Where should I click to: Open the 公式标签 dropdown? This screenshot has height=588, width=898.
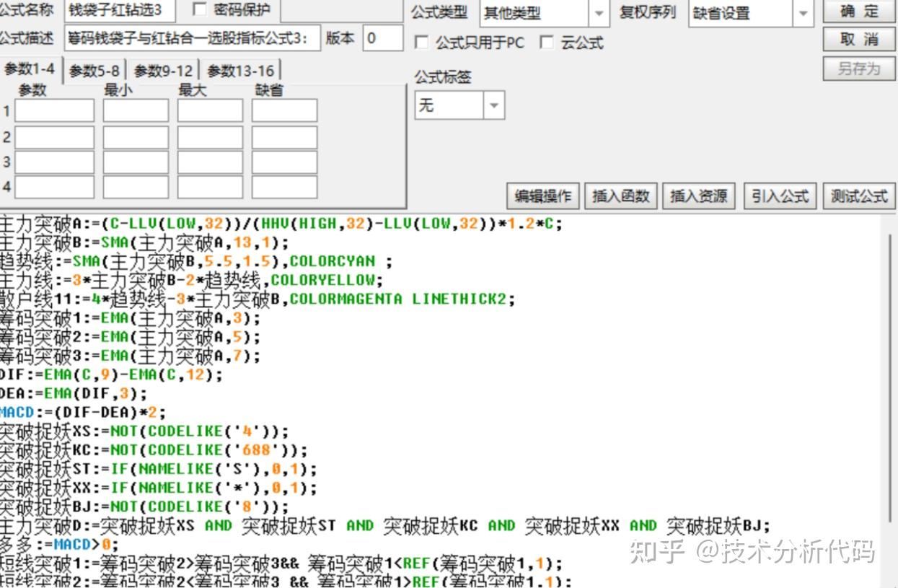(494, 105)
